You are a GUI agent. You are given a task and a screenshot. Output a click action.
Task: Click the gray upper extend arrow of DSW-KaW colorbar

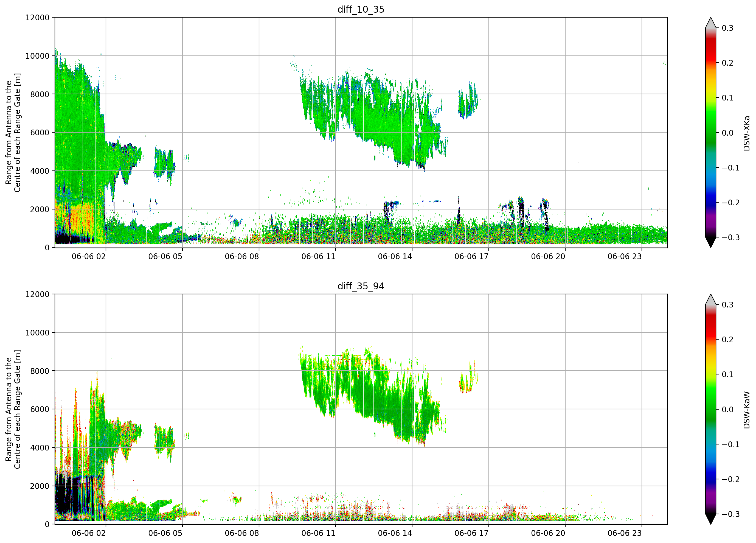pos(711,300)
